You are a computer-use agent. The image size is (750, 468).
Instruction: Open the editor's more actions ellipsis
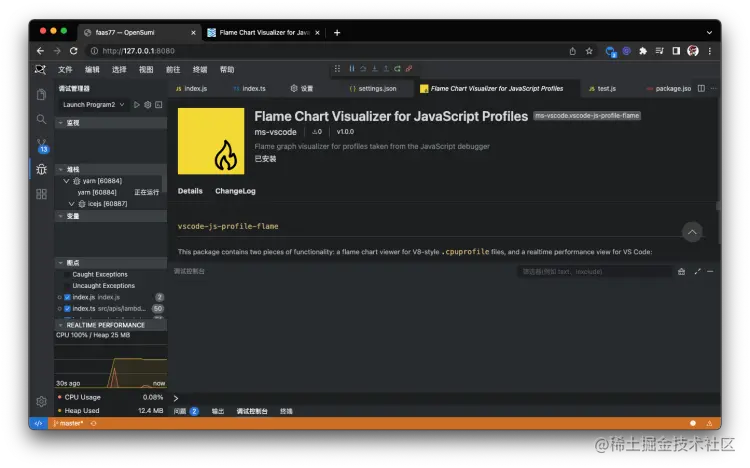[713, 88]
